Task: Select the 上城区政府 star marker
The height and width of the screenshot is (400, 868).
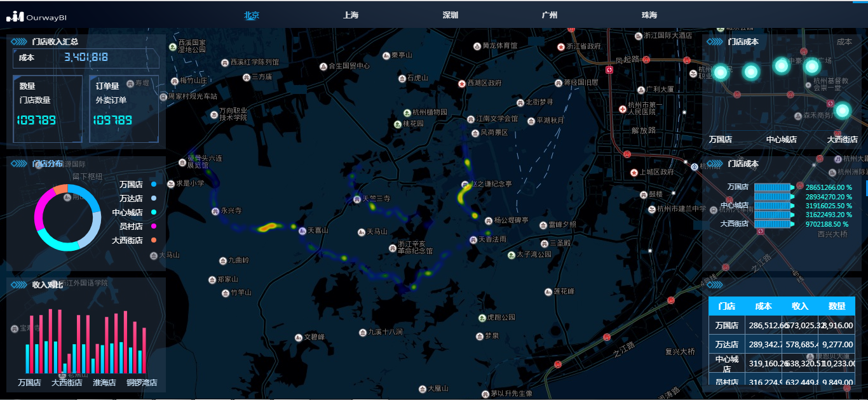Action: tap(634, 172)
